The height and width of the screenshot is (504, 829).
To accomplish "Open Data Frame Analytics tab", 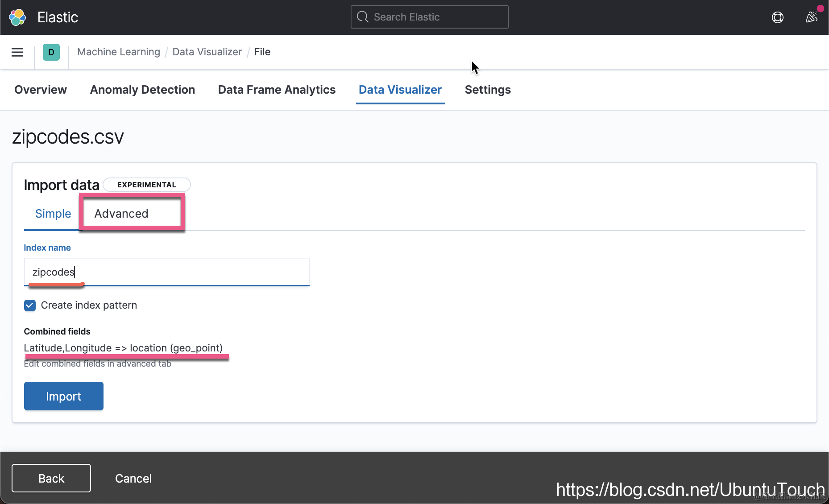I will pyautogui.click(x=277, y=90).
